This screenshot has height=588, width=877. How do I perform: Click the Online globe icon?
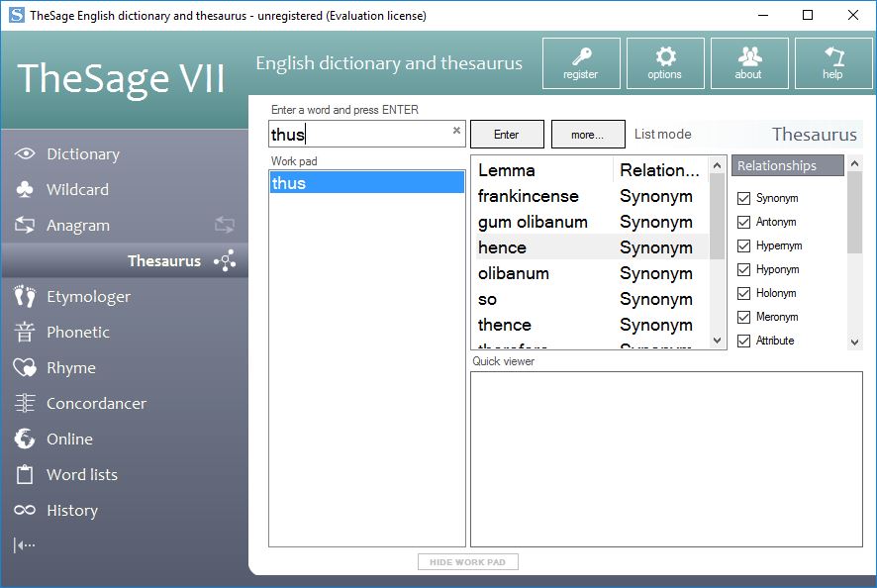[x=25, y=439]
